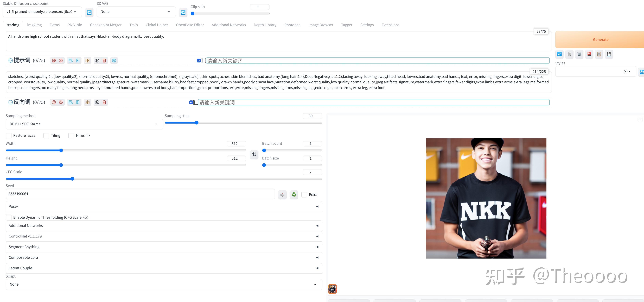
Task: Open the Sampling method dropdown
Action: pyautogui.click(x=84, y=124)
